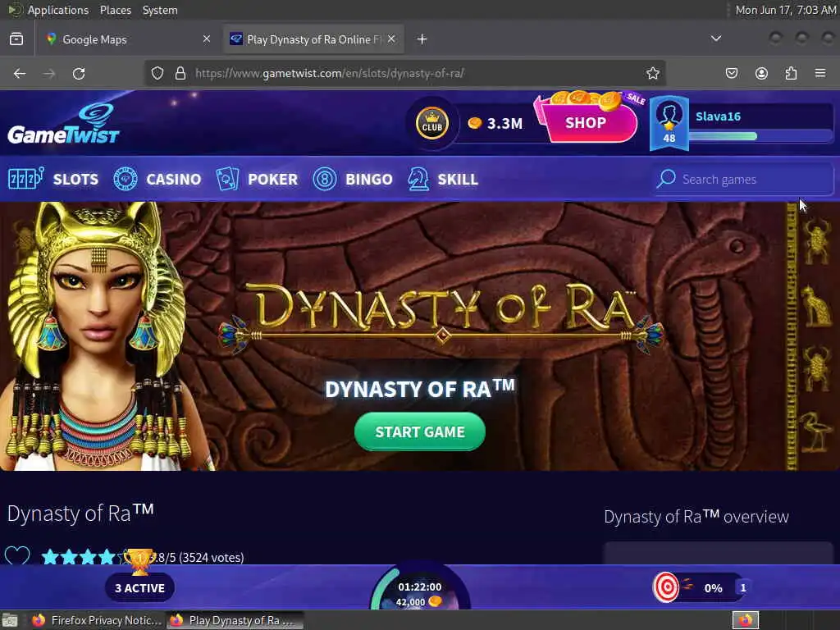Click the chess knight skill icon
This screenshot has height=630, width=840.
click(x=418, y=179)
